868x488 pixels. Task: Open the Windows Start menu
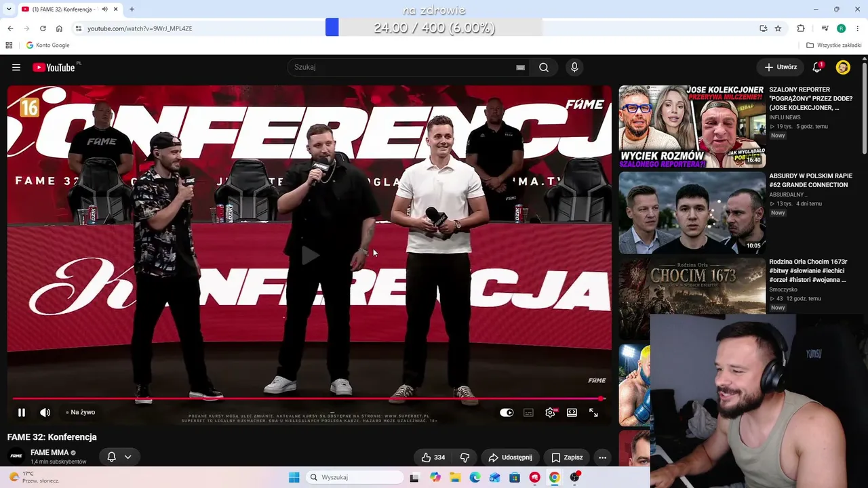pyautogui.click(x=294, y=477)
